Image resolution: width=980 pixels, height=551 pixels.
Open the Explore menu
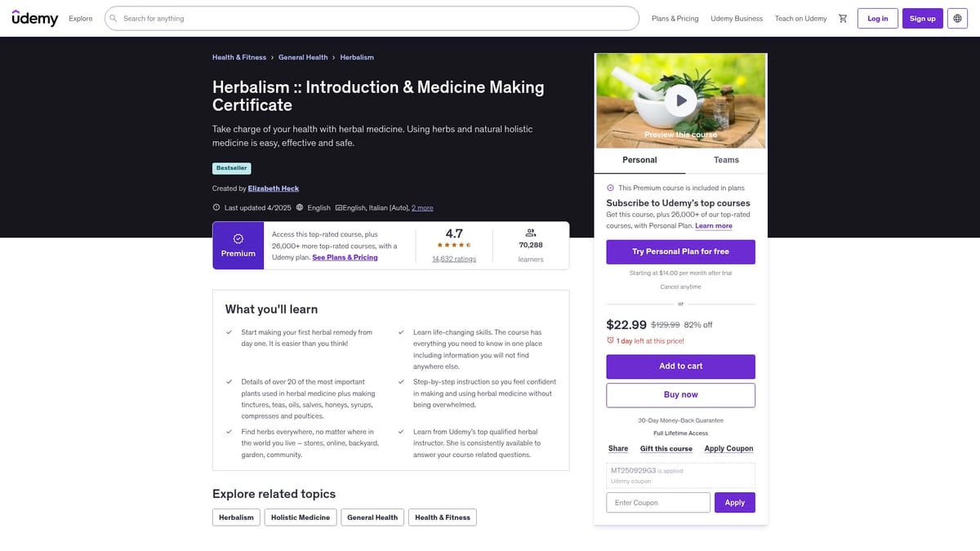point(80,18)
